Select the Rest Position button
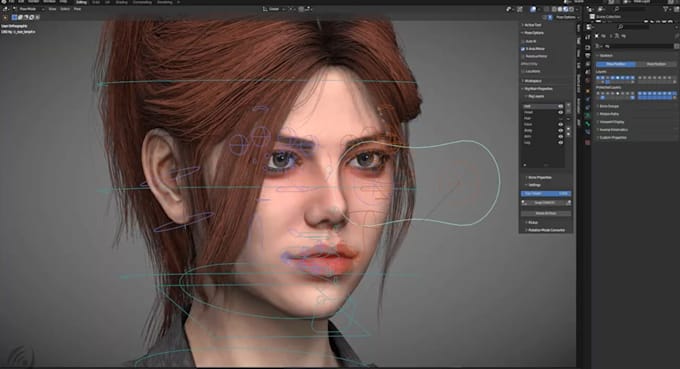Screen dimensions: 680x369 656,64
